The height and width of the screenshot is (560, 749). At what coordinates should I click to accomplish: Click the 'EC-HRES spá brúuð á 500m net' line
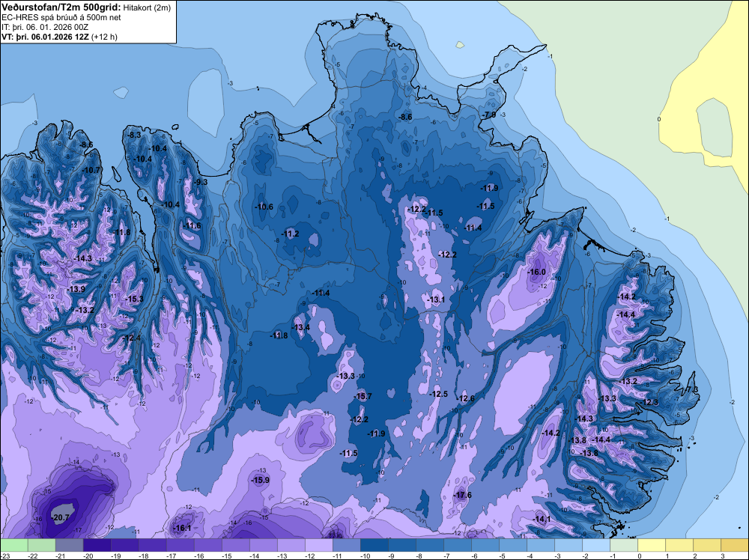pos(61,17)
